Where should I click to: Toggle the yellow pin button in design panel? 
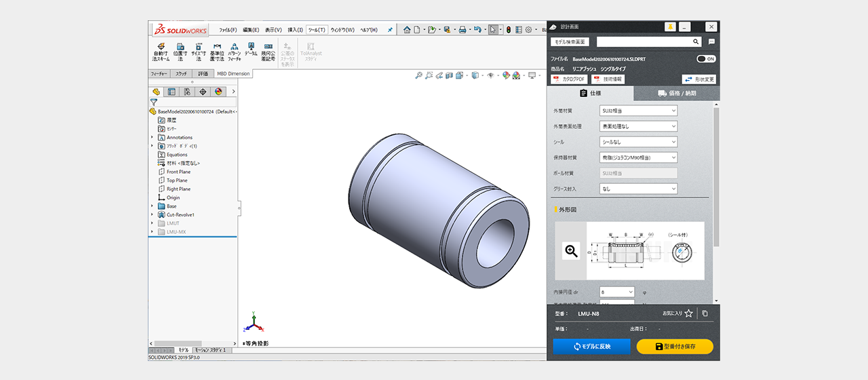coord(669,26)
